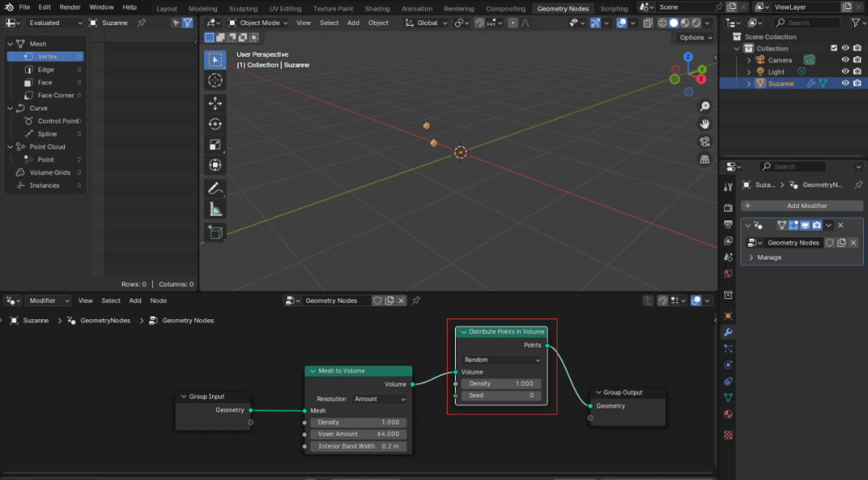Select the Cursor tool in viewport toolbar
868x480 pixels.
(215, 80)
